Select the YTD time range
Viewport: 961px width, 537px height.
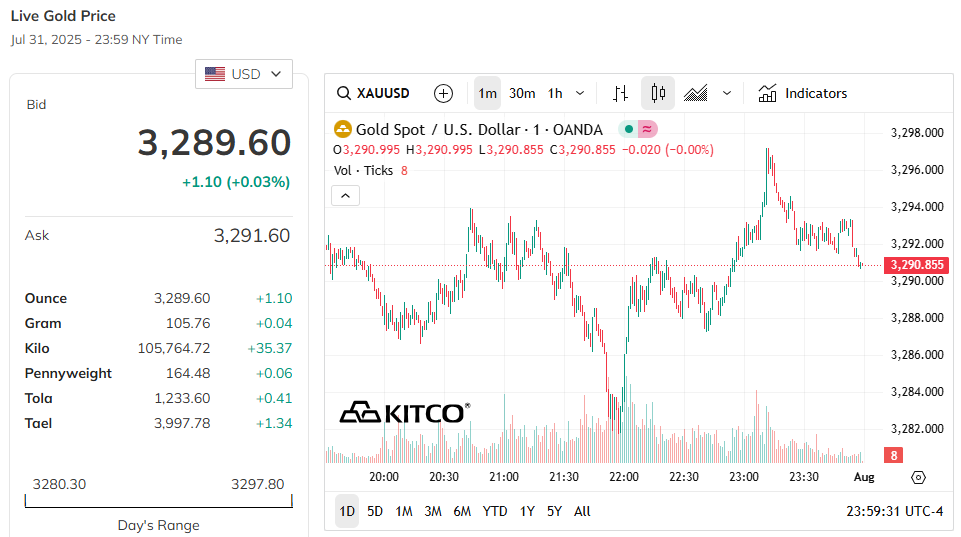click(495, 511)
